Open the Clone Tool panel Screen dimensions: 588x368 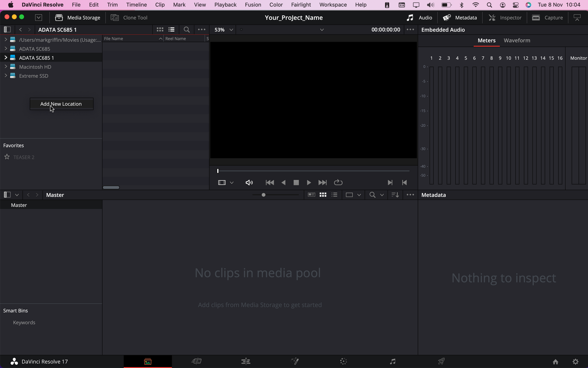click(x=129, y=18)
